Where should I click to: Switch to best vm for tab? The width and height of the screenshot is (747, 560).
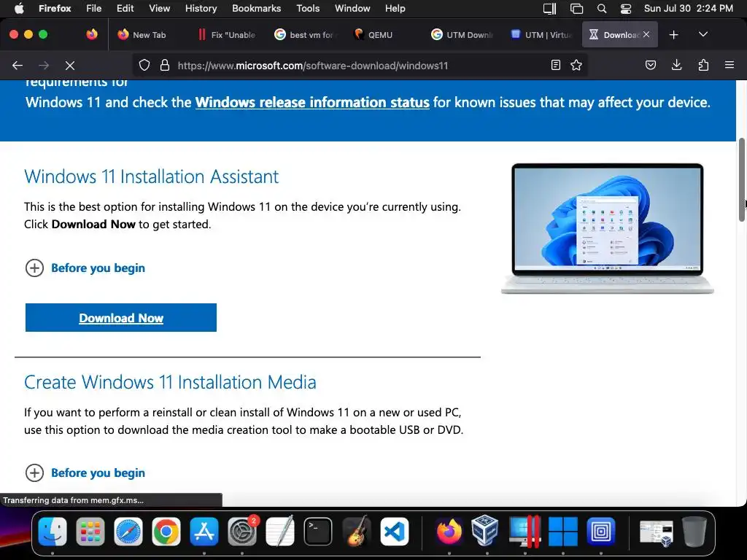click(x=305, y=35)
